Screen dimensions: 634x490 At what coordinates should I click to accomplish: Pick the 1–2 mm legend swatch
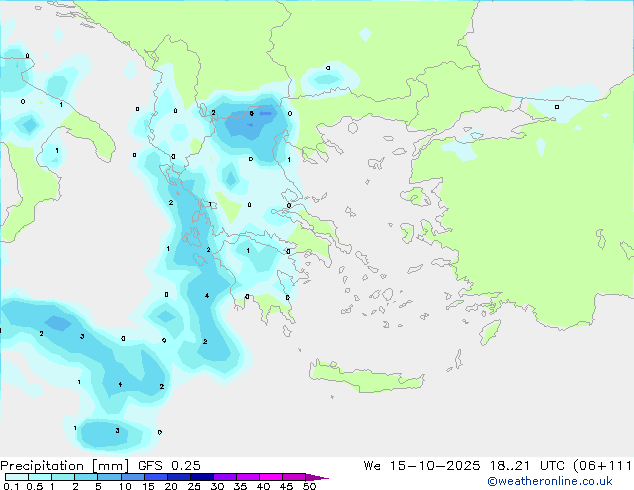pyautogui.click(x=63, y=477)
